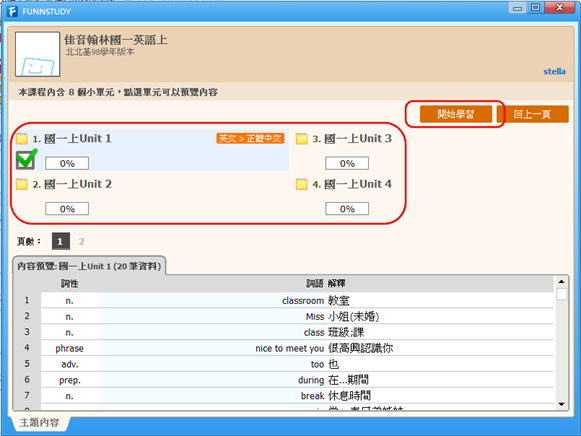
Task: Click the Unit 2 notebook icon
Action: coord(22,184)
